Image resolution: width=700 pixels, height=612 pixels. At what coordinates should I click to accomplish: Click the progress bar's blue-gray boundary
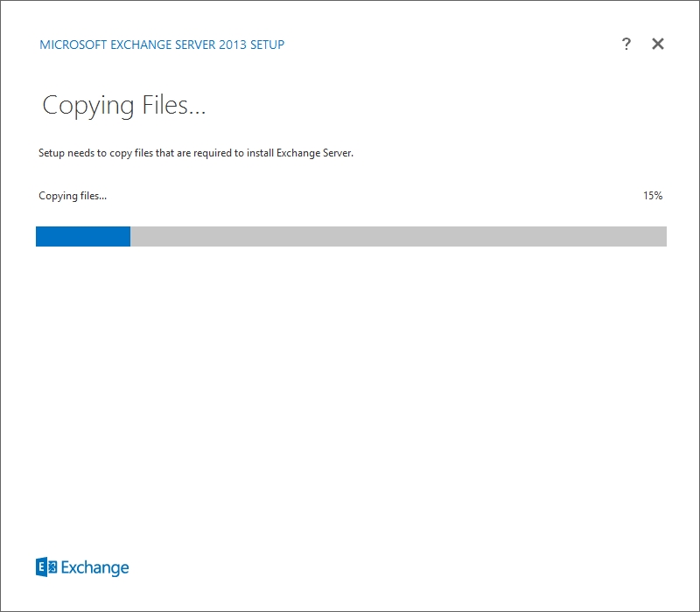coord(130,236)
